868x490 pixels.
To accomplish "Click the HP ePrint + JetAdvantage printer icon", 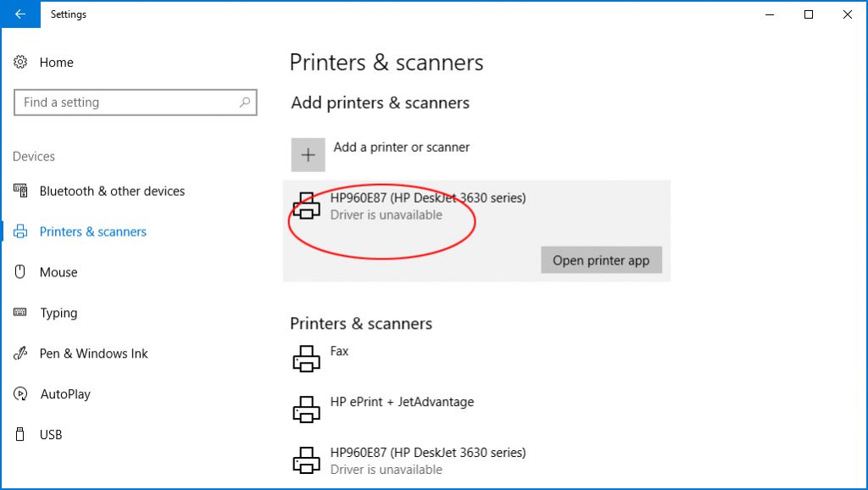I will pyautogui.click(x=307, y=409).
